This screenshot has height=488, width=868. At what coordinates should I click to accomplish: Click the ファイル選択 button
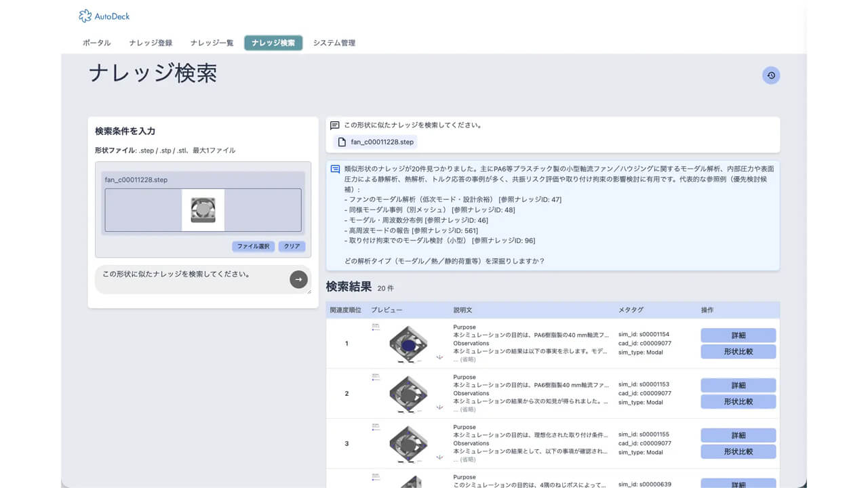pos(253,247)
